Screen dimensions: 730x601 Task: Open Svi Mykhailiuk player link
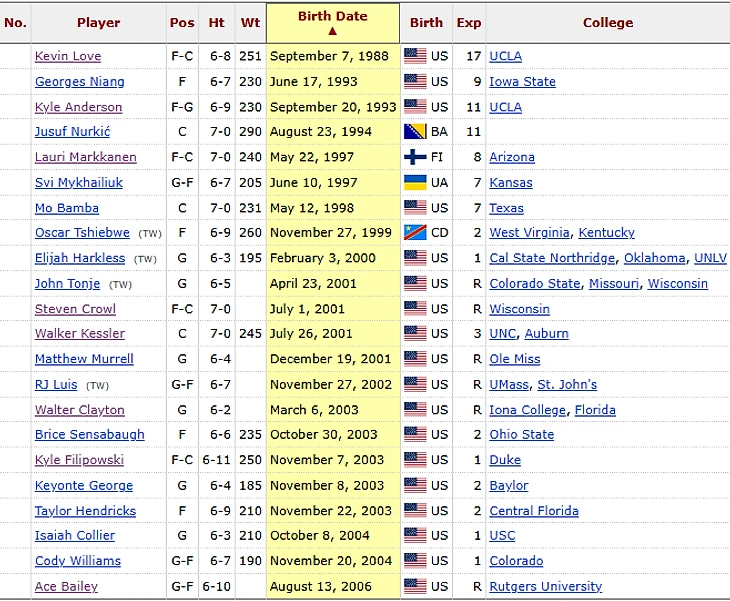79,182
